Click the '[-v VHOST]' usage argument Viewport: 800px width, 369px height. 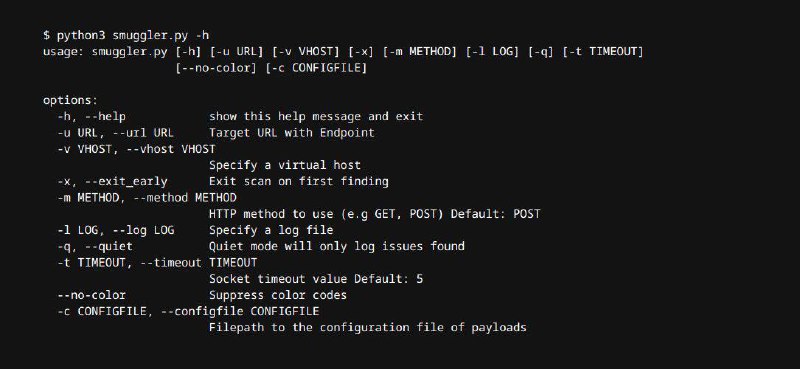[306, 52]
